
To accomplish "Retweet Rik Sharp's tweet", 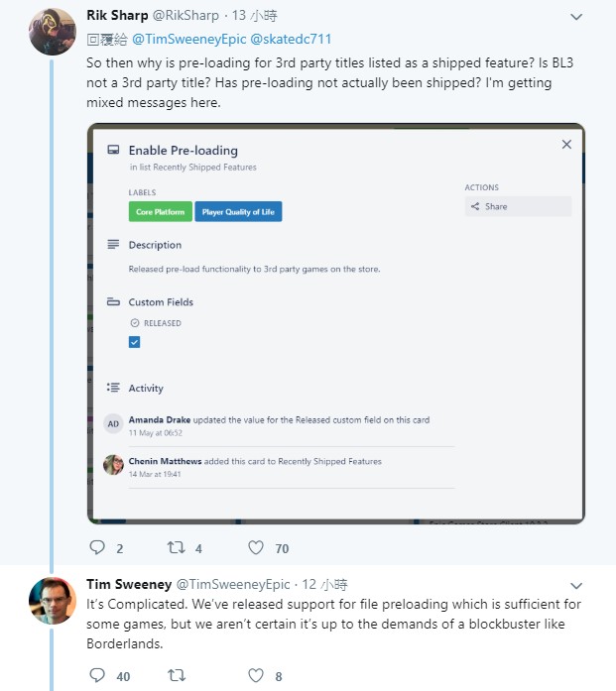I will (176, 547).
